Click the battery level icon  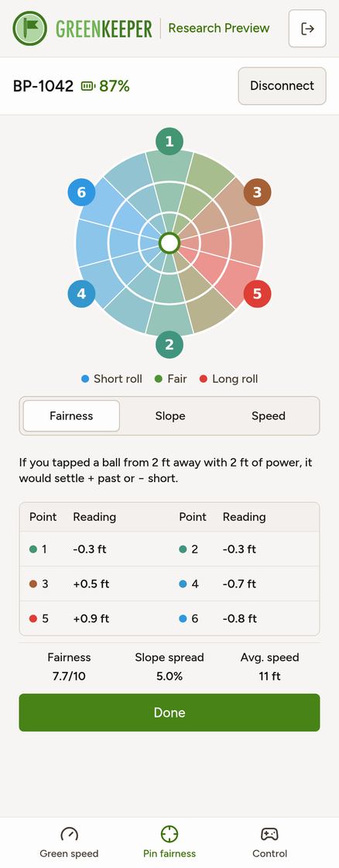pos(88,86)
